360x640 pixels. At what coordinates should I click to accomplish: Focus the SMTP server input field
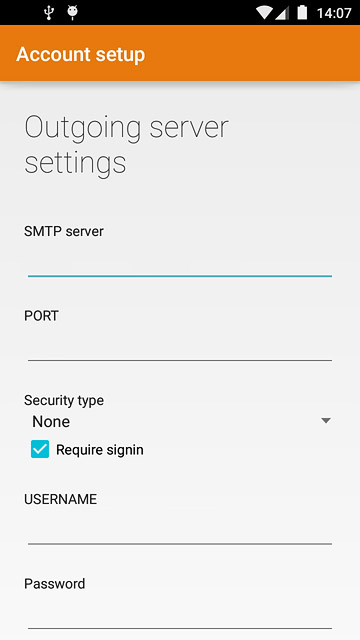180,262
